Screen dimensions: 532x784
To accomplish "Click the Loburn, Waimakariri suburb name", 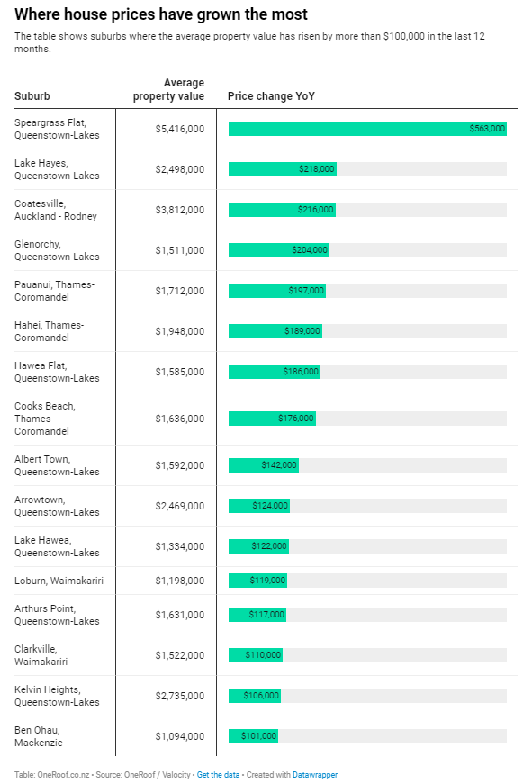I will tap(59, 581).
